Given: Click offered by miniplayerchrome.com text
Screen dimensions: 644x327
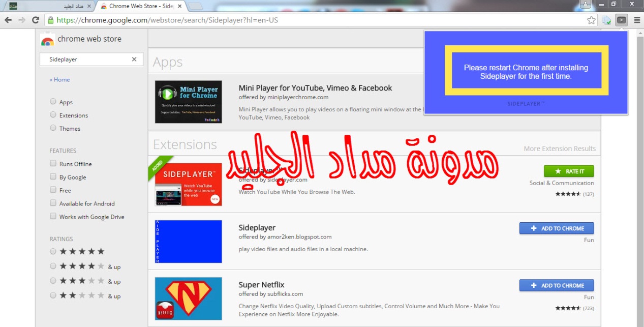Looking at the screenshot, I should coord(284,97).
